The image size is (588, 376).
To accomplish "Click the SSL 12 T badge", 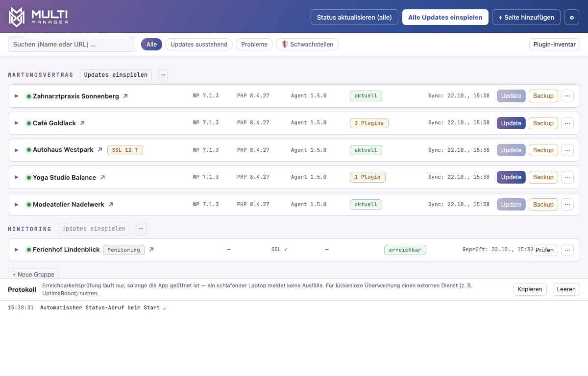I will 125,150.
